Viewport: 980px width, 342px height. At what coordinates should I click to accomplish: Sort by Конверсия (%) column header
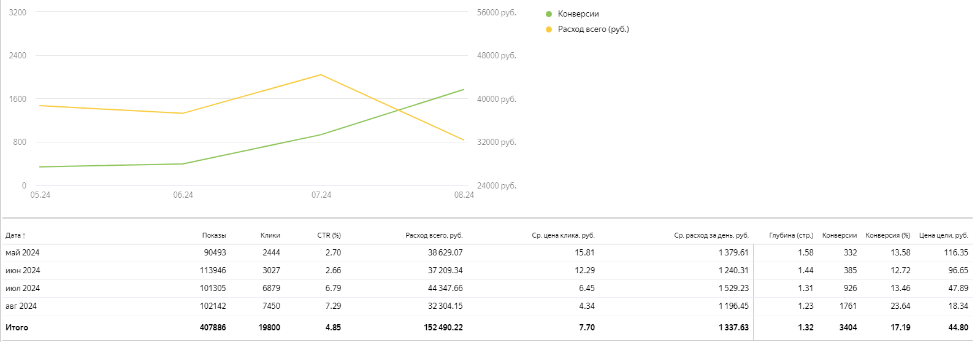(887, 235)
